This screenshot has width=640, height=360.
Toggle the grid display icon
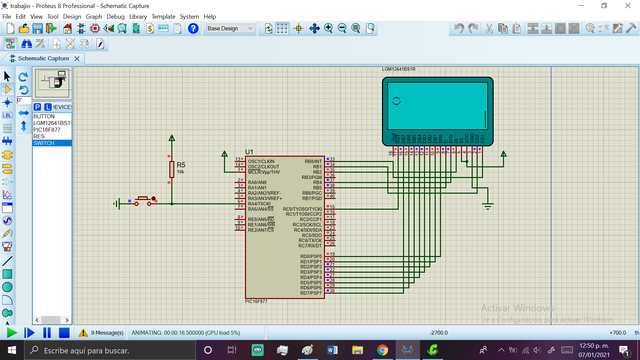point(282,29)
